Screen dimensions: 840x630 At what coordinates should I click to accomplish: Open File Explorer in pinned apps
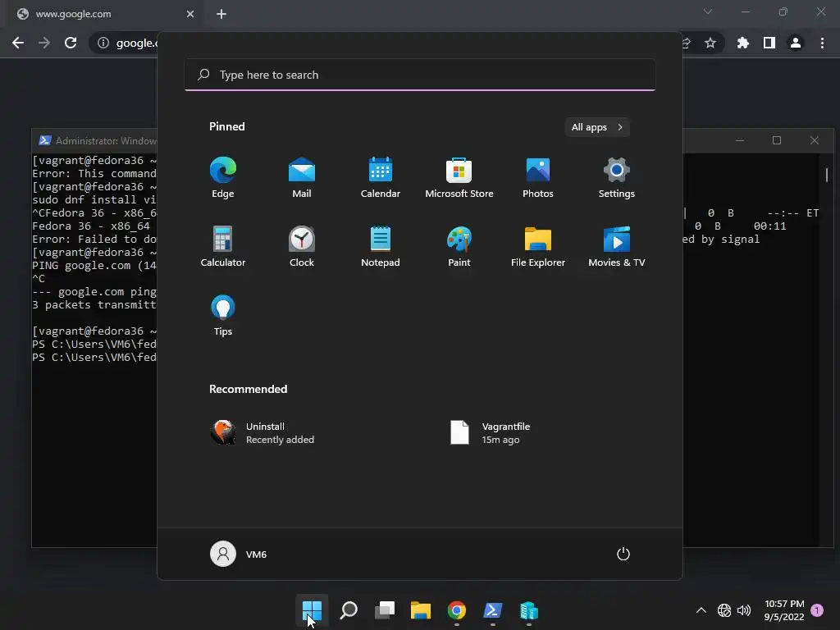point(538,246)
